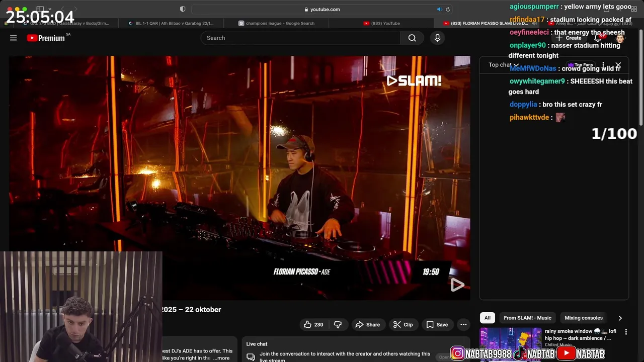Click the Live chat heading
The height and width of the screenshot is (362, 644).
coord(257,344)
